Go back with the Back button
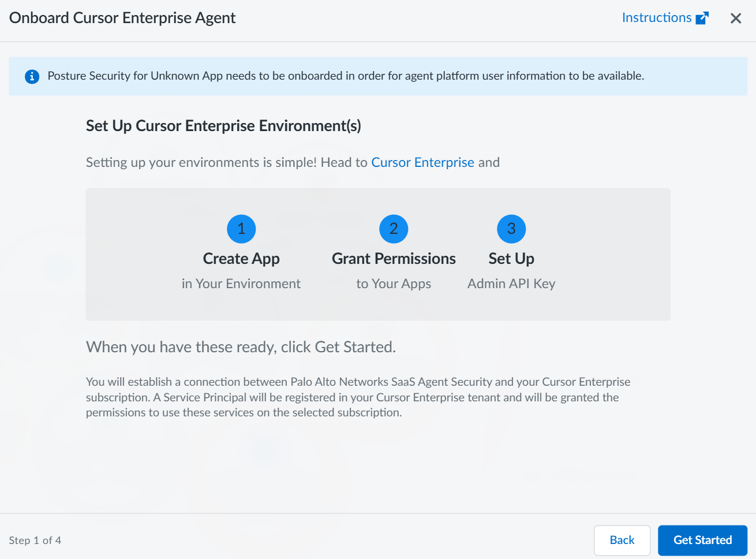 [x=622, y=540]
